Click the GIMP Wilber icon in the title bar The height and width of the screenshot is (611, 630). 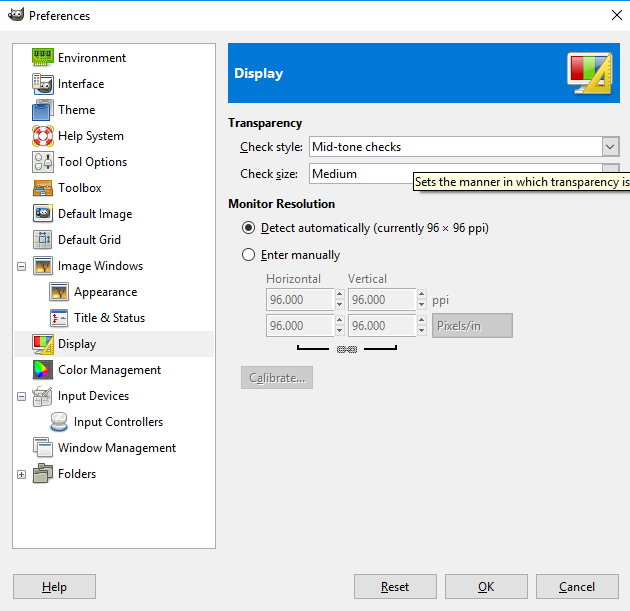tap(16, 15)
